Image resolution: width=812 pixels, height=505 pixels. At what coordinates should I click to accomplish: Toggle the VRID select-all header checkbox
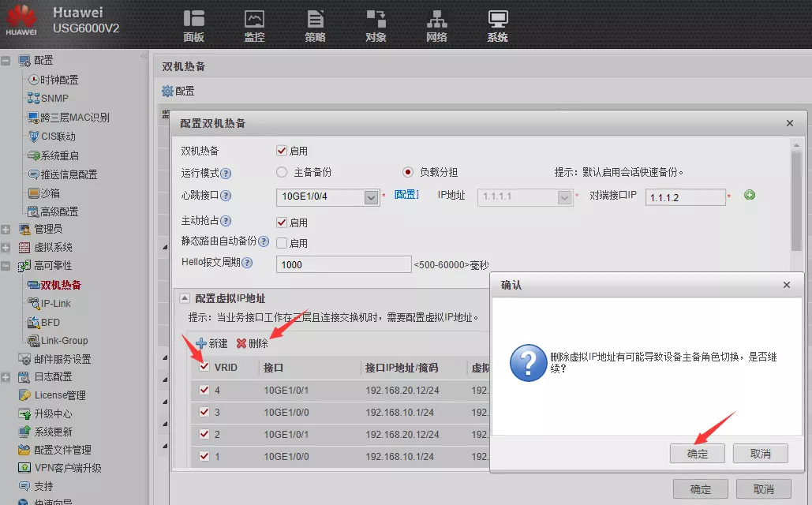click(x=204, y=367)
